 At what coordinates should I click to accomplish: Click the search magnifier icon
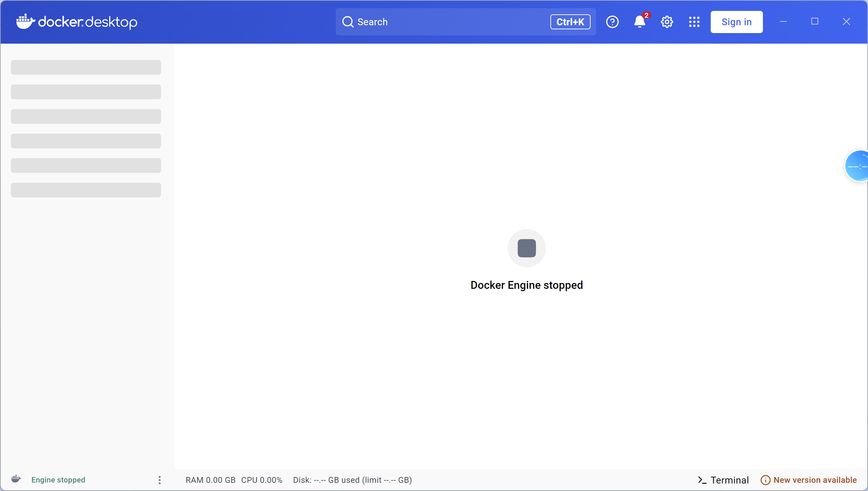(x=348, y=22)
